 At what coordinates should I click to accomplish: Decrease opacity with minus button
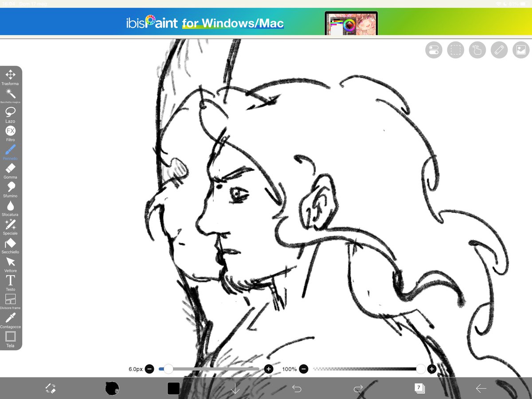(303, 369)
